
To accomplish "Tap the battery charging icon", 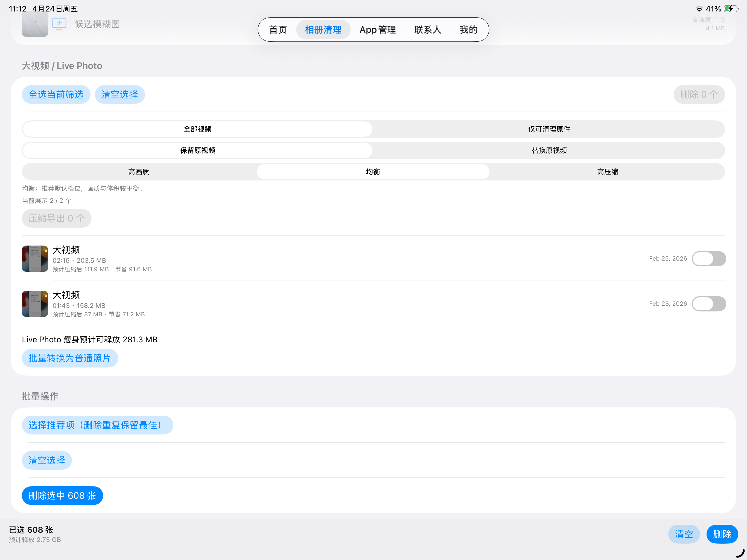I will pyautogui.click(x=731, y=9).
